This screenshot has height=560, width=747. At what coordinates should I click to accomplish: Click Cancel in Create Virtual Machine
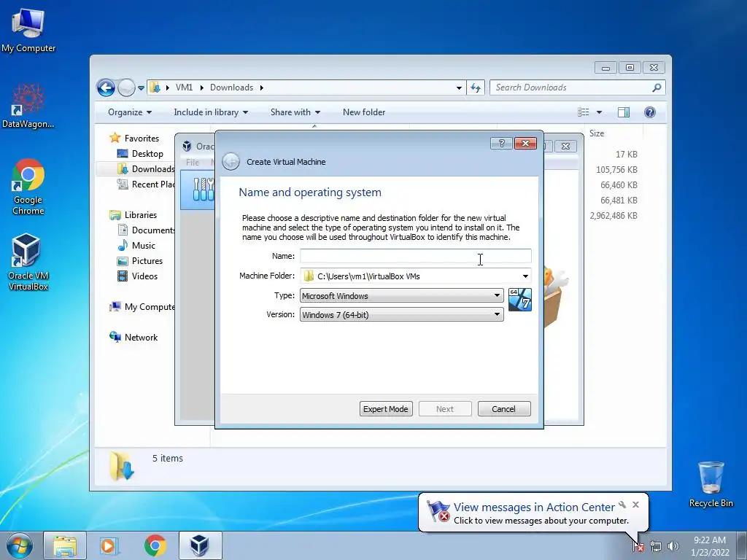(x=503, y=409)
